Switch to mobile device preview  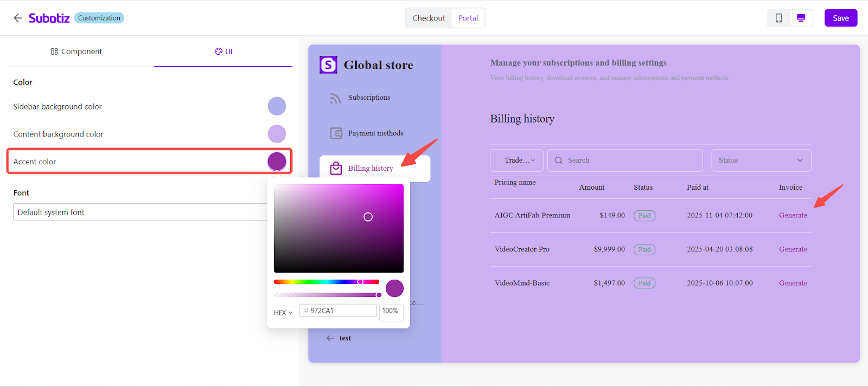[778, 18]
